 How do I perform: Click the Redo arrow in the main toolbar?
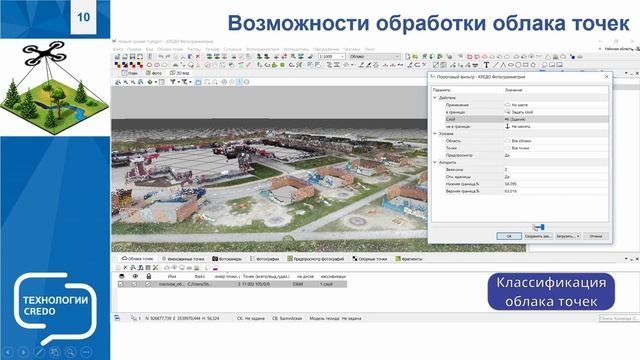coord(168,56)
